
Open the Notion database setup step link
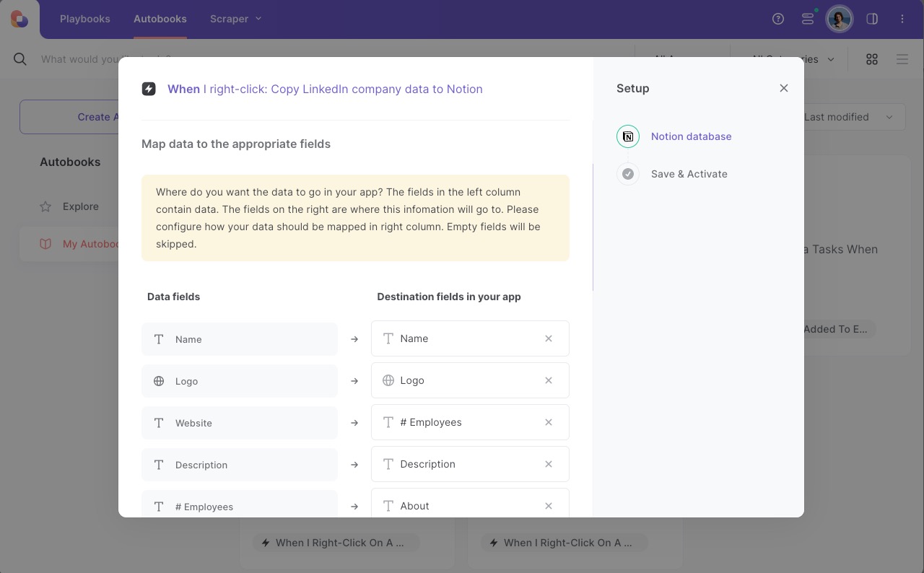(x=691, y=136)
